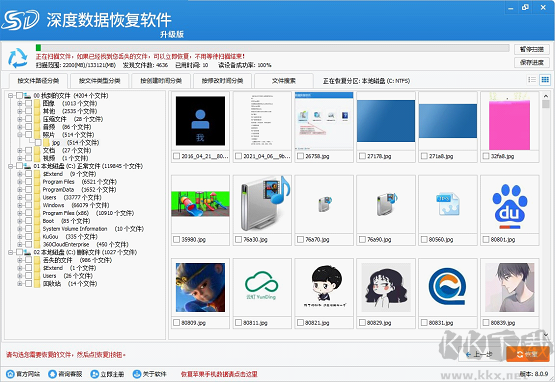Open the about software info icon

coord(137,374)
